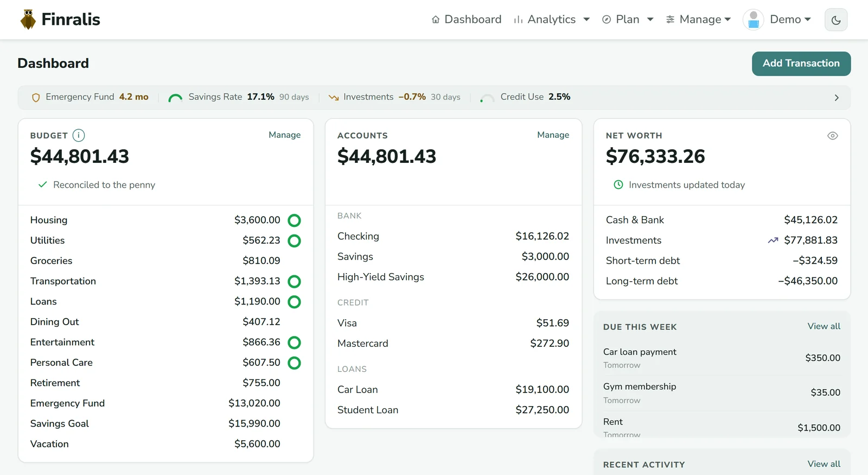Click the Loans budget status ring
868x475 pixels.
(x=294, y=302)
